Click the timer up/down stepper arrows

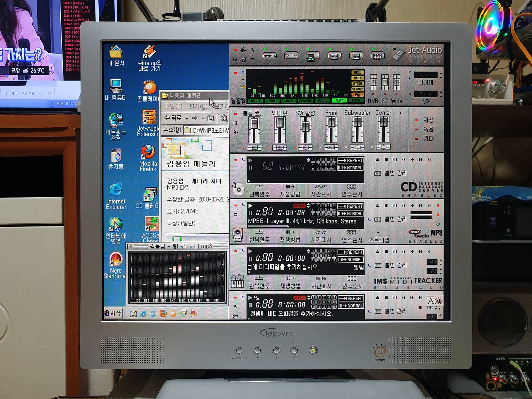(x=441, y=75)
